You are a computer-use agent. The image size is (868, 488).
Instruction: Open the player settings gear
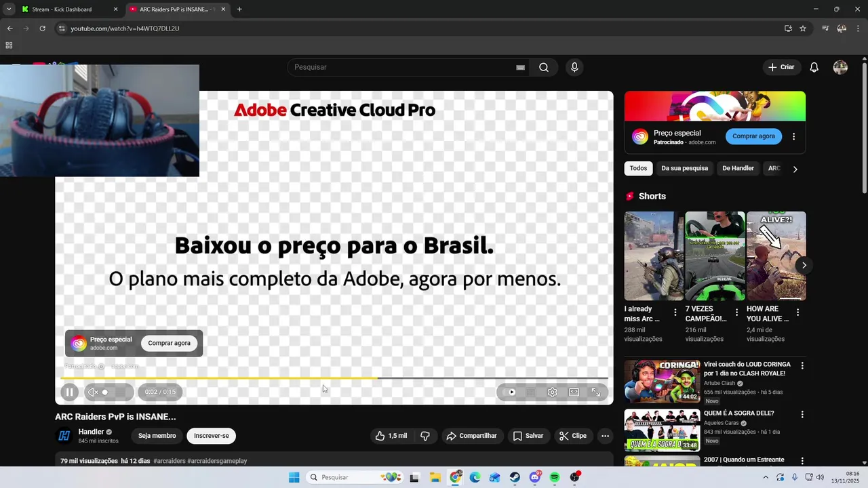click(x=553, y=392)
